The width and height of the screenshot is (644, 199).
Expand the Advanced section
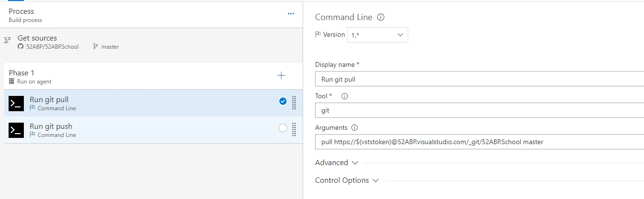click(336, 163)
